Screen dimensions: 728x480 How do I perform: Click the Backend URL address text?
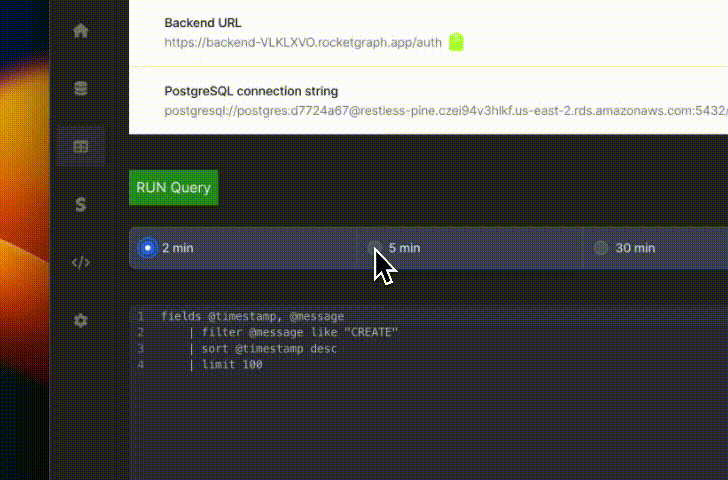click(303, 43)
